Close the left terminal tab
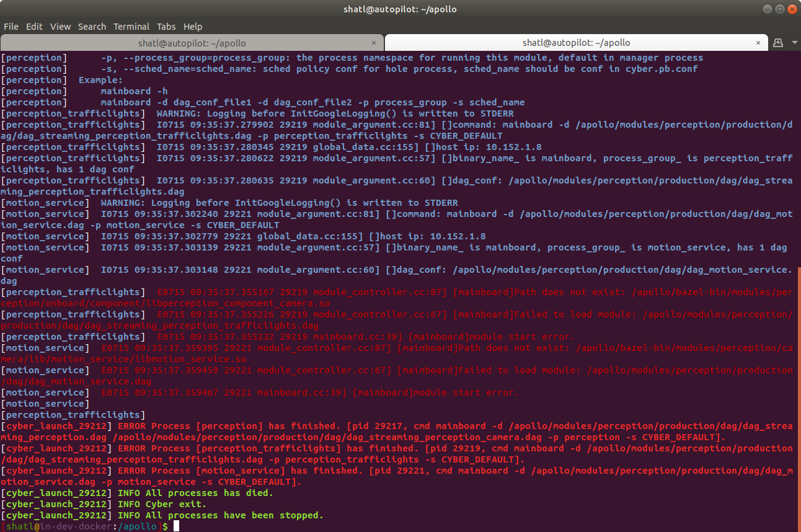The height and width of the screenshot is (532, 801). point(374,43)
